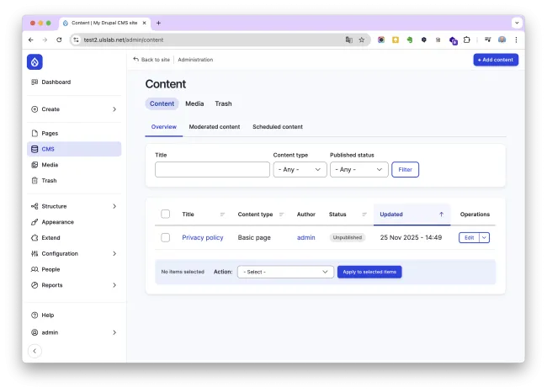
Task: Click the Add content button
Action: (496, 60)
